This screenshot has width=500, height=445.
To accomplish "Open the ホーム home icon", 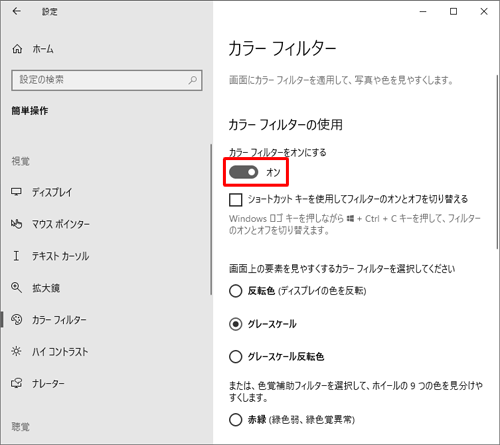I will click(x=17, y=49).
